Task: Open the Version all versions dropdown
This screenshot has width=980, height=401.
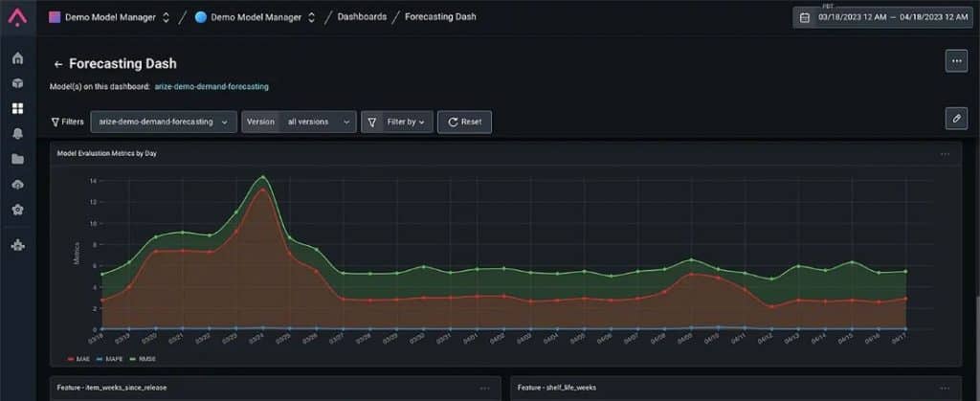Action: (x=299, y=122)
